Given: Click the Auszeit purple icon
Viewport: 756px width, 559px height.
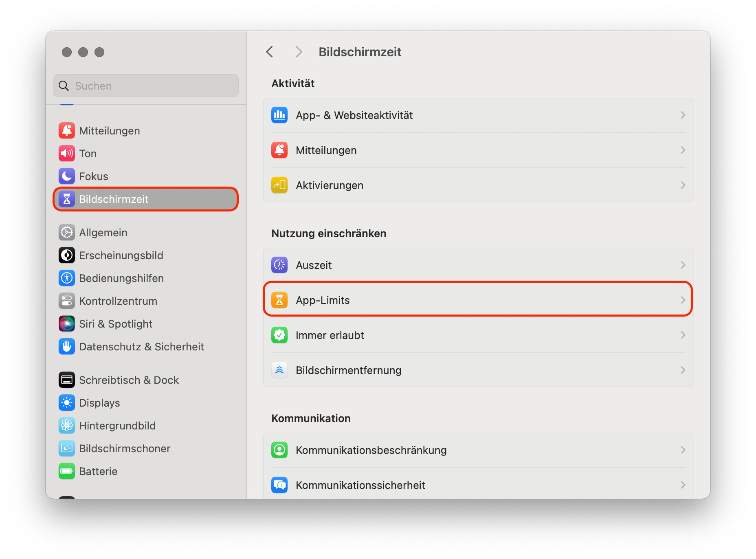Looking at the screenshot, I should [279, 265].
